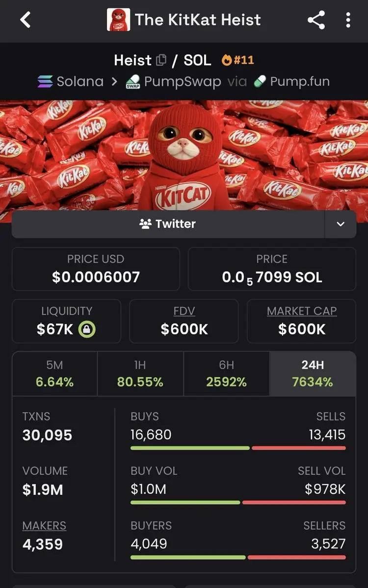
Task: Select the 24H timeframe tab
Action: click(x=313, y=373)
